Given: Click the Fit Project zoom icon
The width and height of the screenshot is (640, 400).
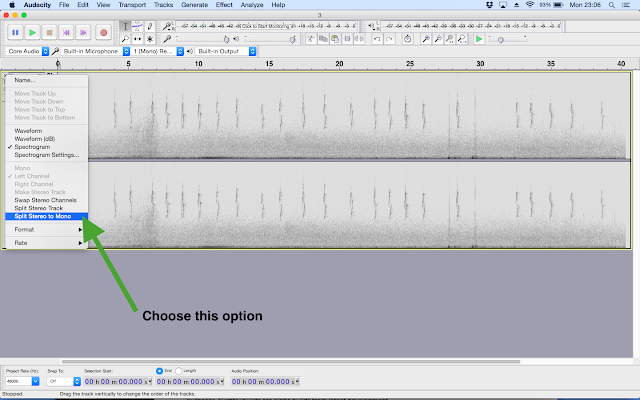Looking at the screenshot, I should [462, 39].
